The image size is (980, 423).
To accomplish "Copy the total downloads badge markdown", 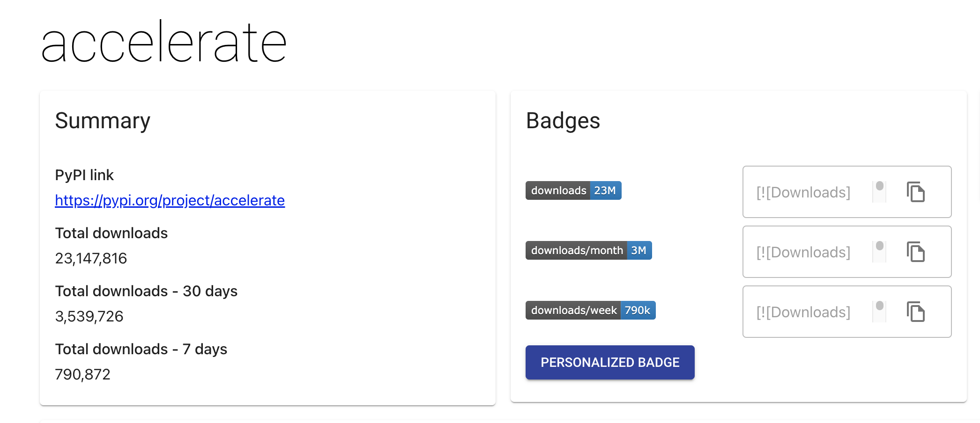I will click(915, 192).
